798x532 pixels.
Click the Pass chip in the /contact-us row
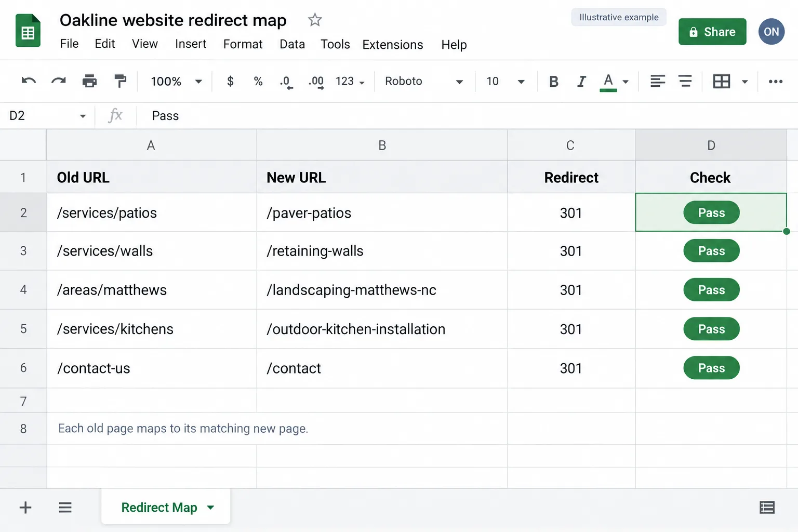click(x=711, y=368)
